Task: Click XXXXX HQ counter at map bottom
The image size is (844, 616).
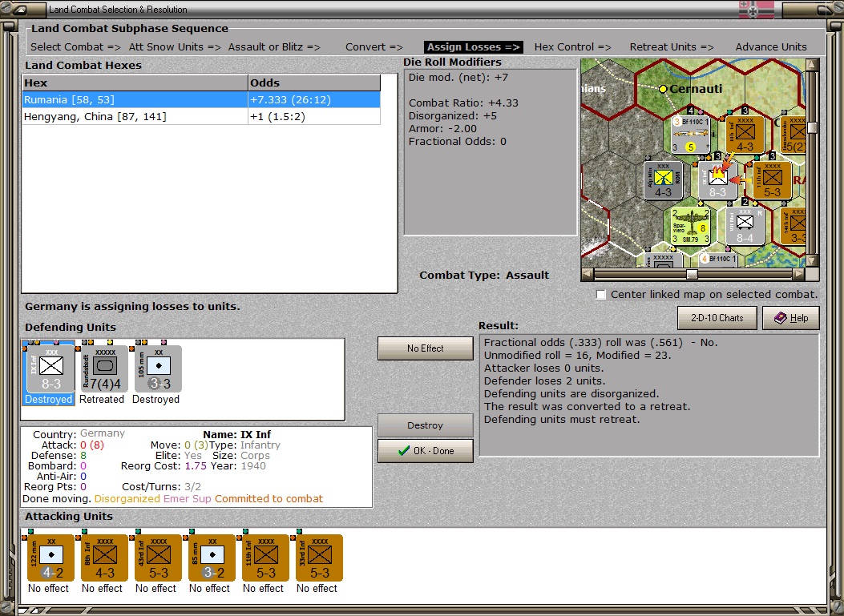Action: click(x=663, y=260)
